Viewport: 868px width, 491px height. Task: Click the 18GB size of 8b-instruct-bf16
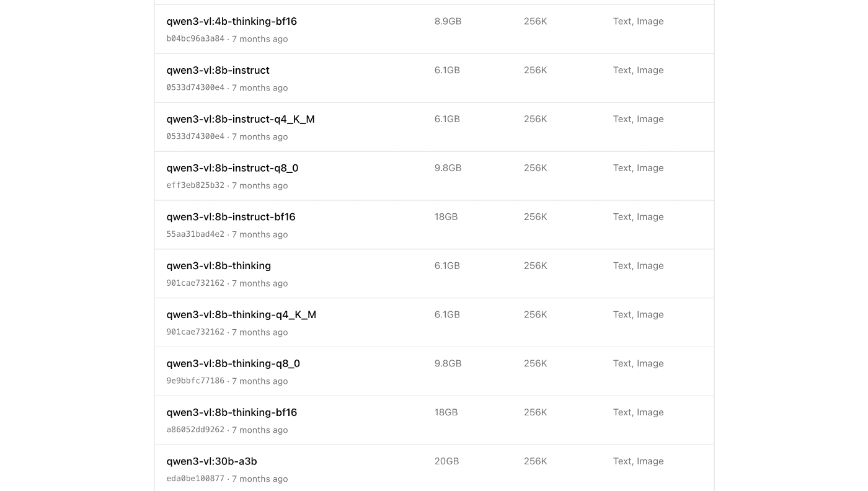coord(446,217)
